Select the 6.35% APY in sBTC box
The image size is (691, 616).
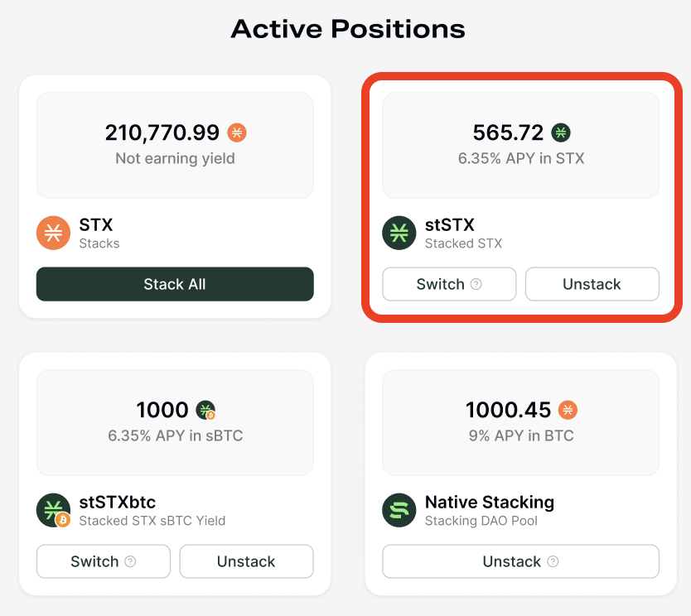point(175,422)
